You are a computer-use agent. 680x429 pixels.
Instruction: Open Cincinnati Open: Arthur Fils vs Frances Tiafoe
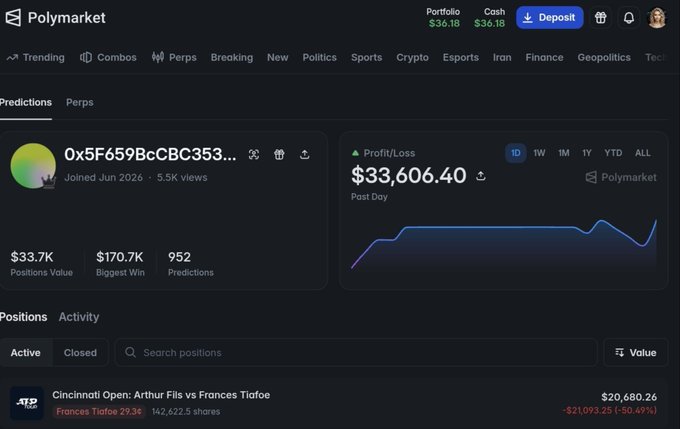coord(161,395)
